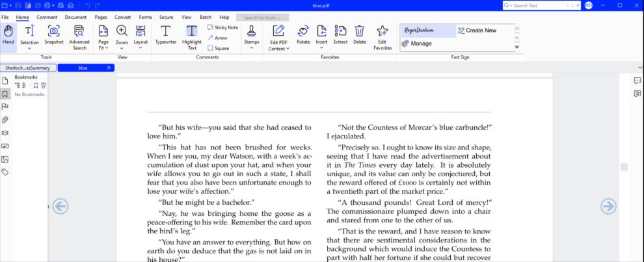Open the RD user account badge
Screen dimensions: 644x262
[x=589, y=5]
